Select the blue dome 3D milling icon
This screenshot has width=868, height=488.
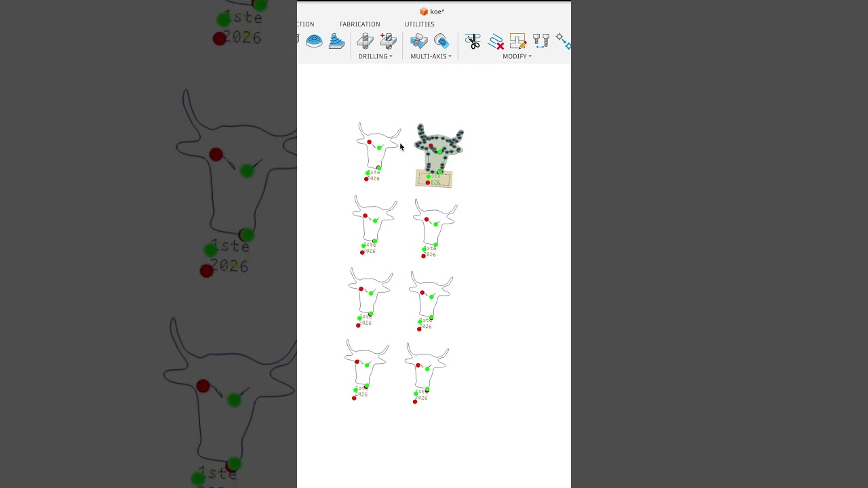coord(314,41)
